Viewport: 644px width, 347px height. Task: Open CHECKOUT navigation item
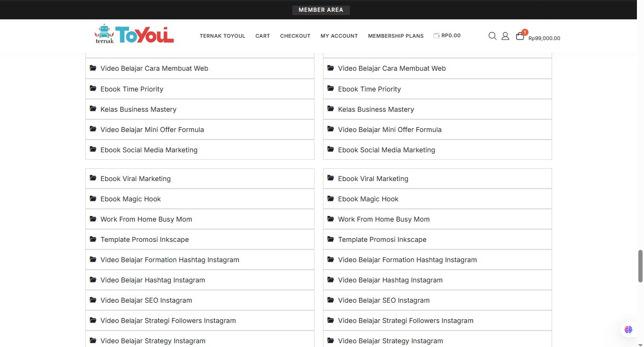tap(295, 36)
